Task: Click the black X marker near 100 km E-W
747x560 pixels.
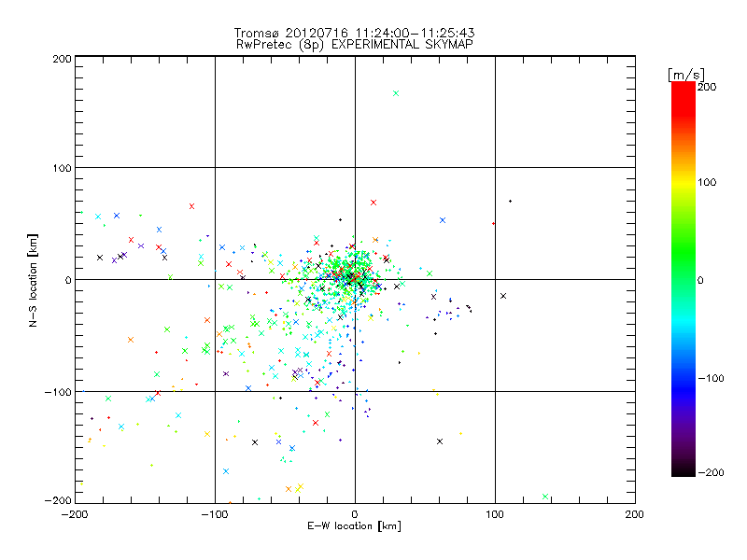Action: [503, 296]
